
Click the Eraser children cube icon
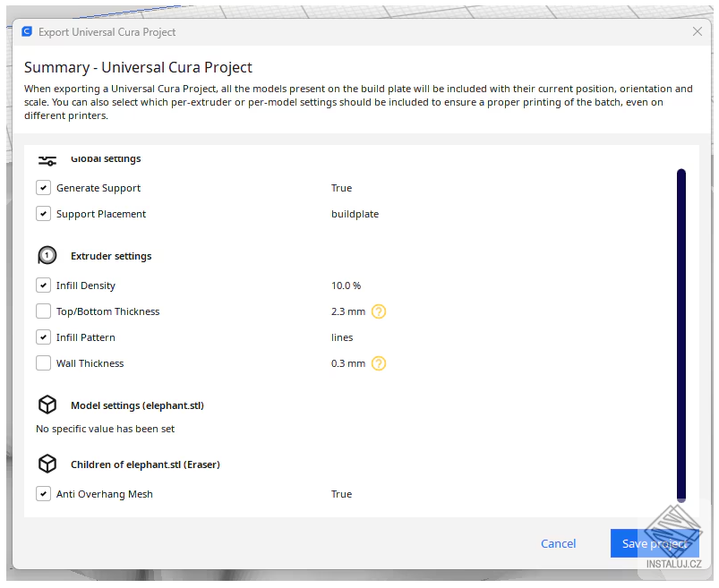[x=47, y=464]
